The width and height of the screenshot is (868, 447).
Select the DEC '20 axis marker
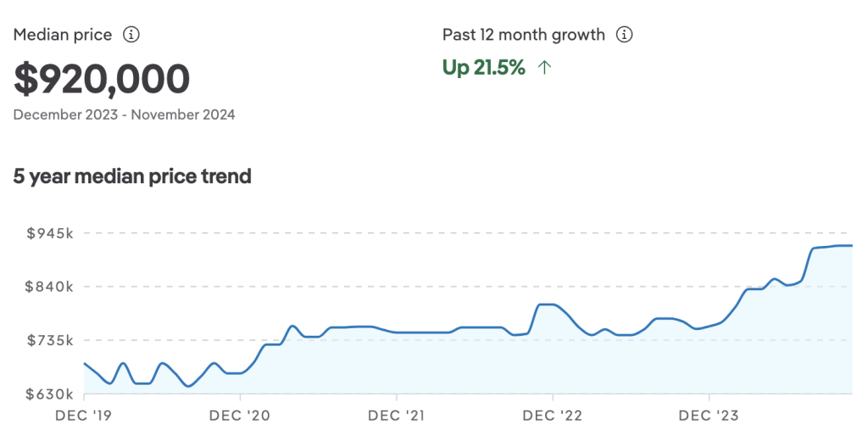tap(240, 416)
